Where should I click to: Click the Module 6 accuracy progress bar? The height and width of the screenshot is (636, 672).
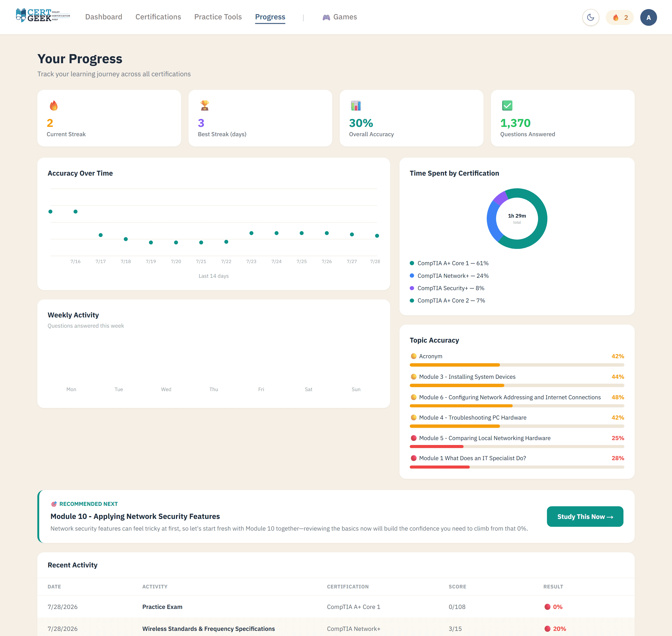(517, 406)
